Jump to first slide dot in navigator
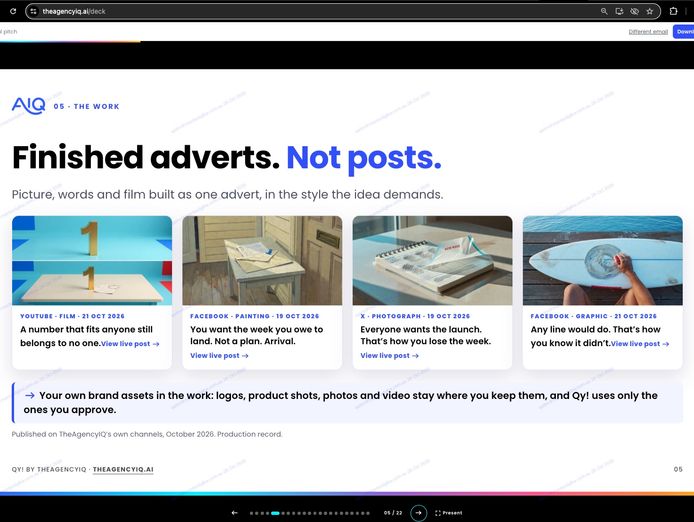The width and height of the screenshot is (694, 522). 251,513
